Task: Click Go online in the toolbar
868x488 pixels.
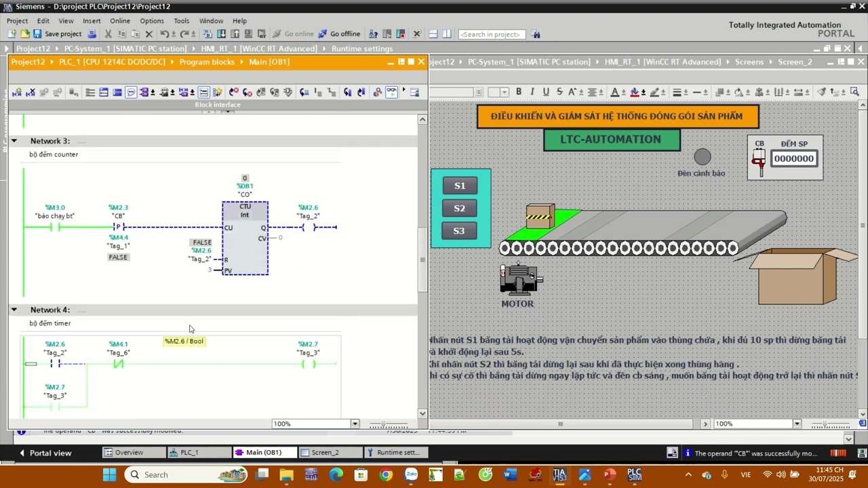Action: click(x=293, y=34)
